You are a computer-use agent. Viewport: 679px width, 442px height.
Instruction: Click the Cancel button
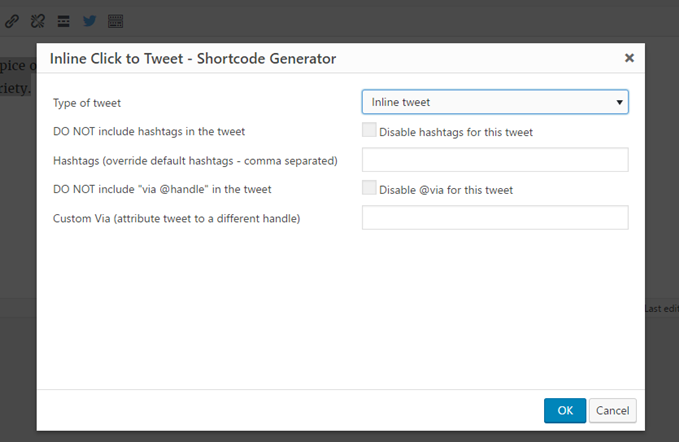coord(612,410)
